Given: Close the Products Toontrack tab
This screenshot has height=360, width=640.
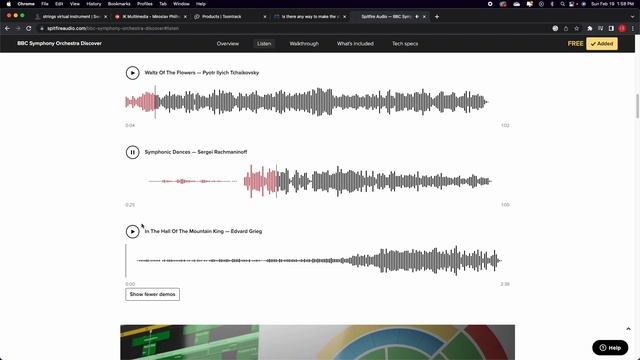Looking at the screenshot, I should click(x=264, y=17).
